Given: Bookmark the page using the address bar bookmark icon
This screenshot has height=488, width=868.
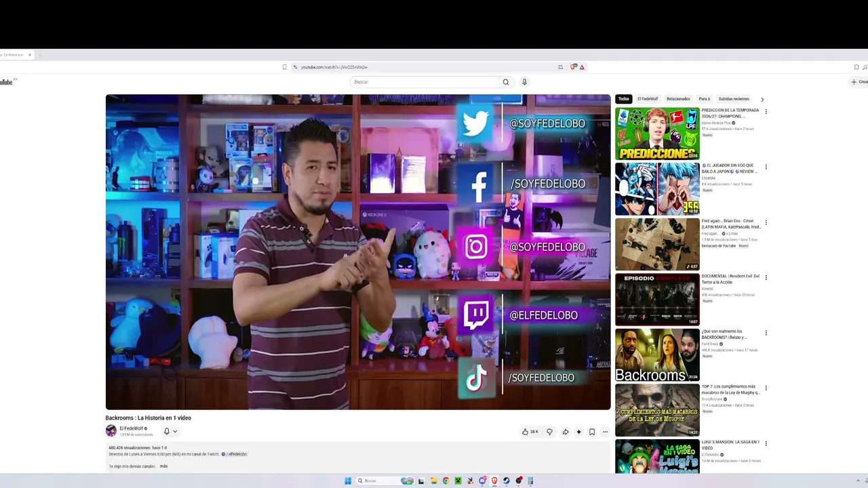Looking at the screenshot, I should pyautogui.click(x=285, y=67).
